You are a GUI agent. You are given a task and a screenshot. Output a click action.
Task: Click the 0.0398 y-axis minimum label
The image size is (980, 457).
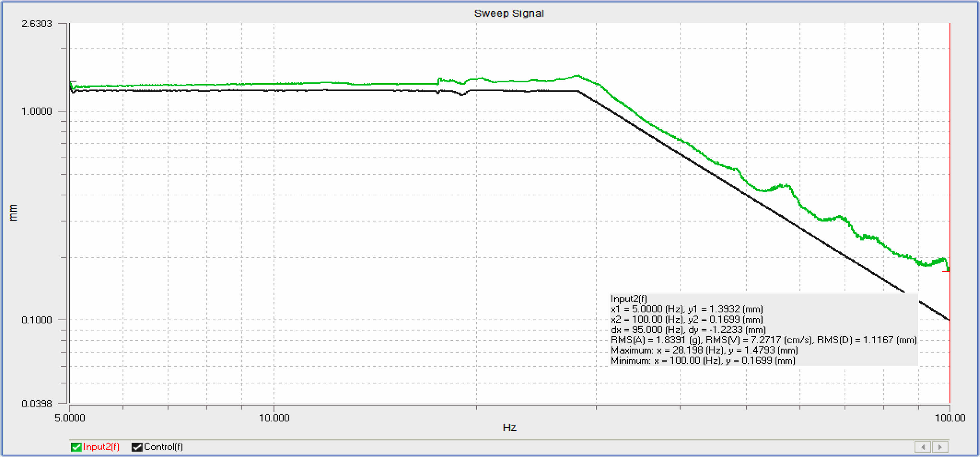click(x=37, y=404)
